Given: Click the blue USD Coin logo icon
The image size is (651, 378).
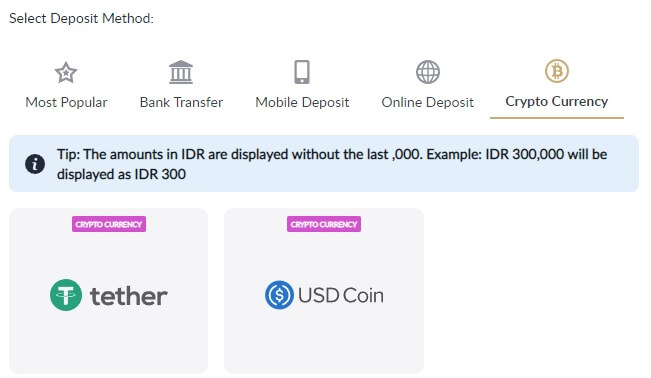Looking at the screenshot, I should [279, 295].
